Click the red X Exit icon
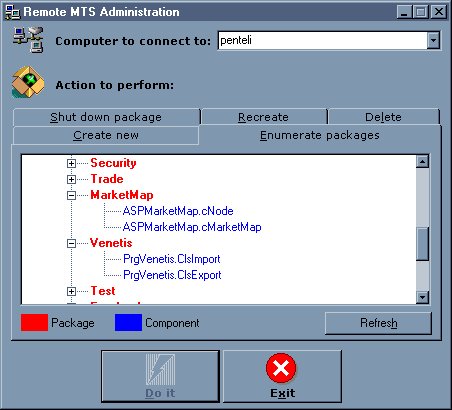Viewport: 452px width, 410px height. pos(281,368)
